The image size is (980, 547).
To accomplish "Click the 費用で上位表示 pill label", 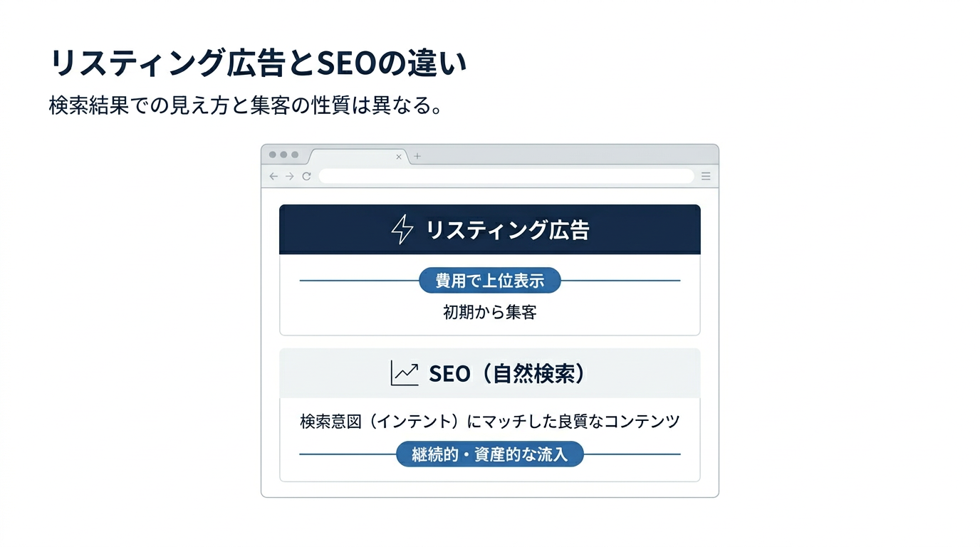I will [490, 281].
